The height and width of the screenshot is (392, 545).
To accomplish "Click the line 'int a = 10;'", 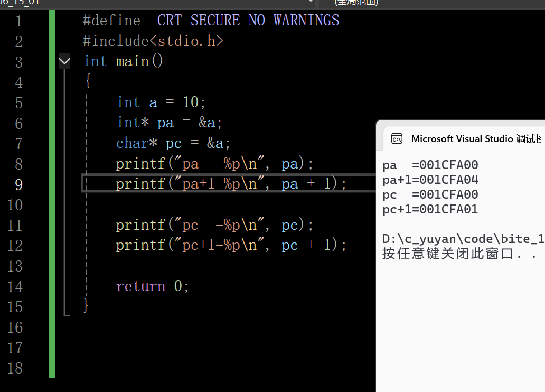I will pyautogui.click(x=161, y=102).
